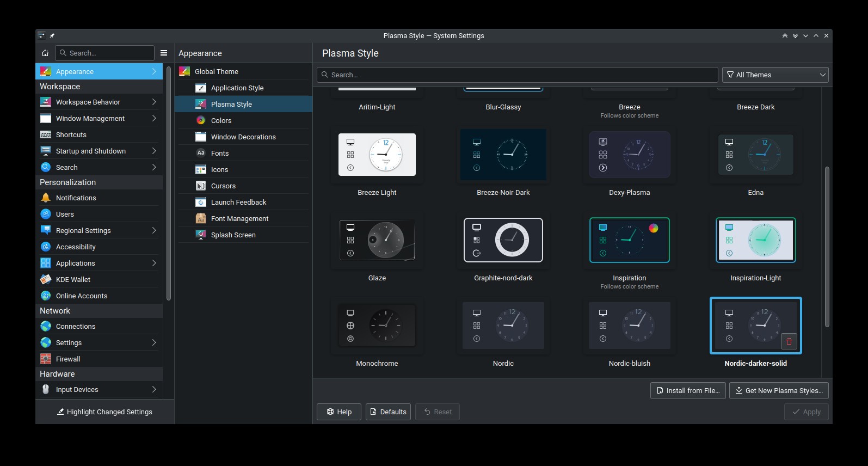The height and width of the screenshot is (466, 868).
Task: Click the Apply button
Action: coord(806,412)
